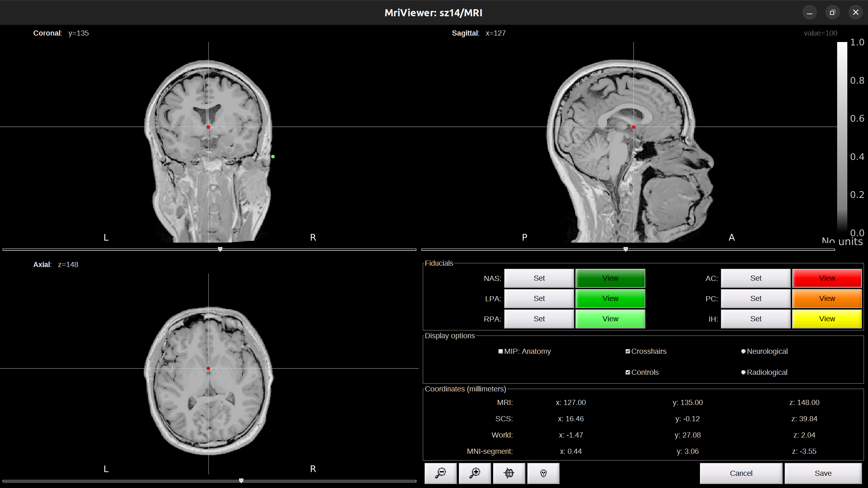
Task: Set the RPA fiducial point
Action: [539, 319]
